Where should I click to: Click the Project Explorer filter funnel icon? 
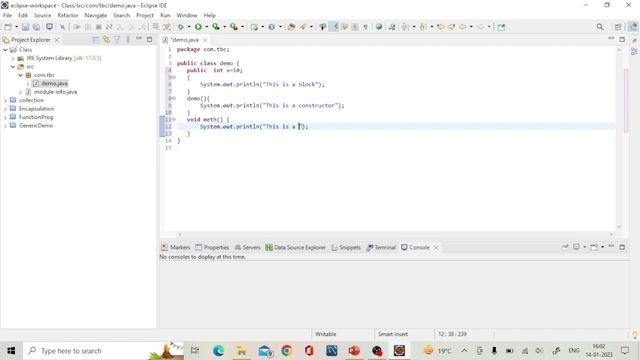coord(117,40)
